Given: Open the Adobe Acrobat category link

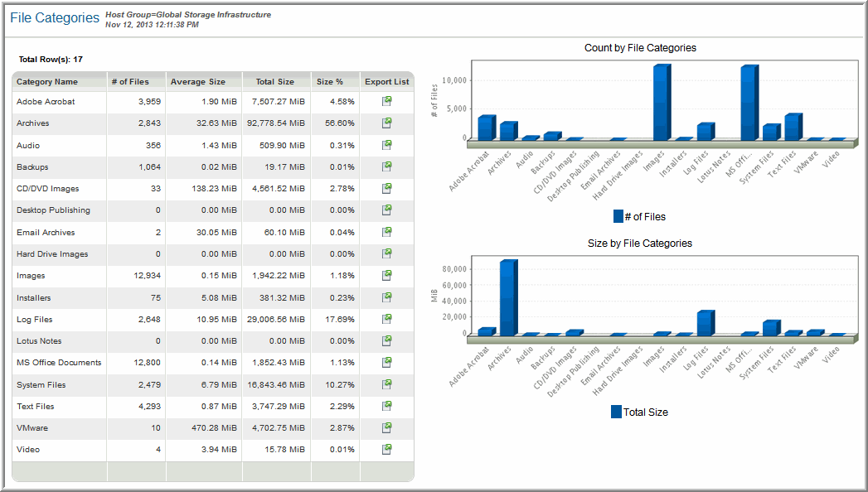Looking at the screenshot, I should 46,101.
